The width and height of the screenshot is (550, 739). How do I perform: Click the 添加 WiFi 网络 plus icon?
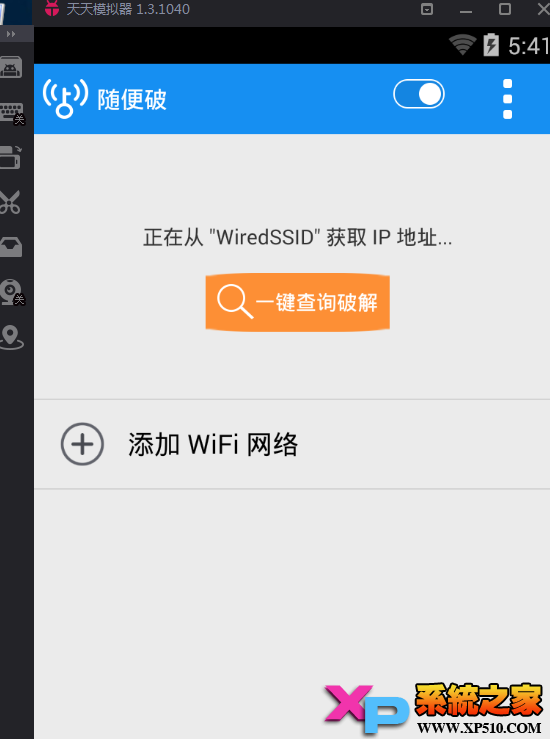[x=82, y=444]
